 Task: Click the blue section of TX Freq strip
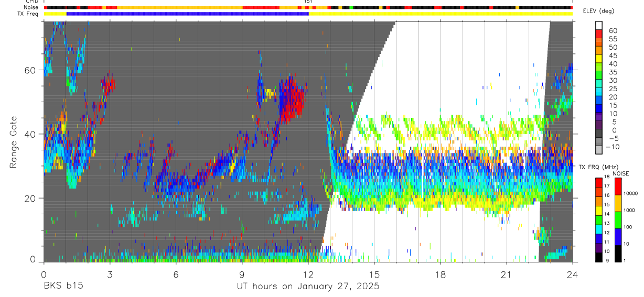(187, 14)
